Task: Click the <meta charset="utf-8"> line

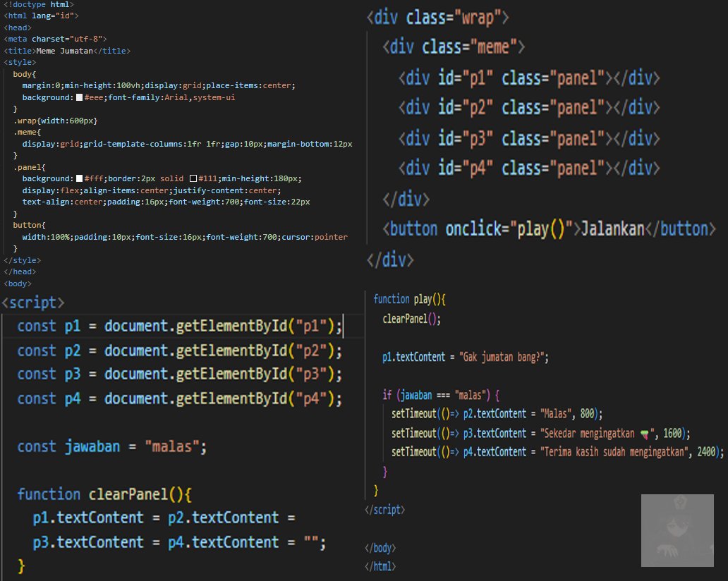Action: [x=55, y=39]
